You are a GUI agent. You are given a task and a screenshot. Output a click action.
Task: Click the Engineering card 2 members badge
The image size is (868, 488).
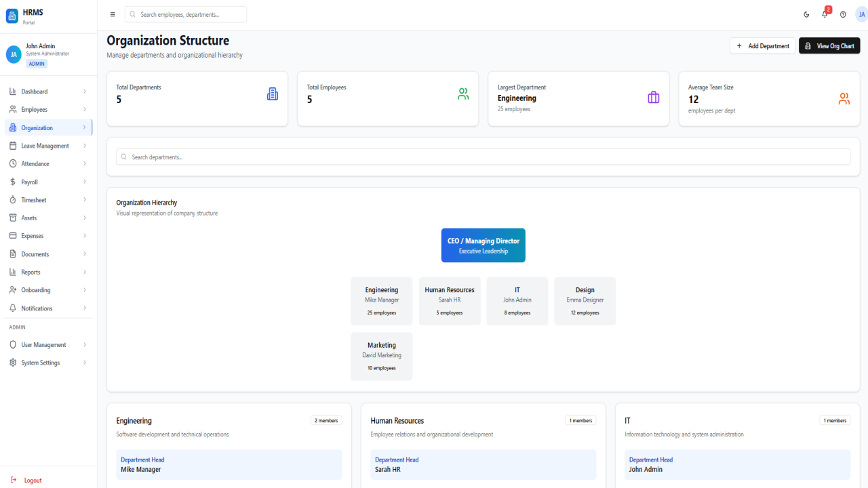click(x=326, y=420)
